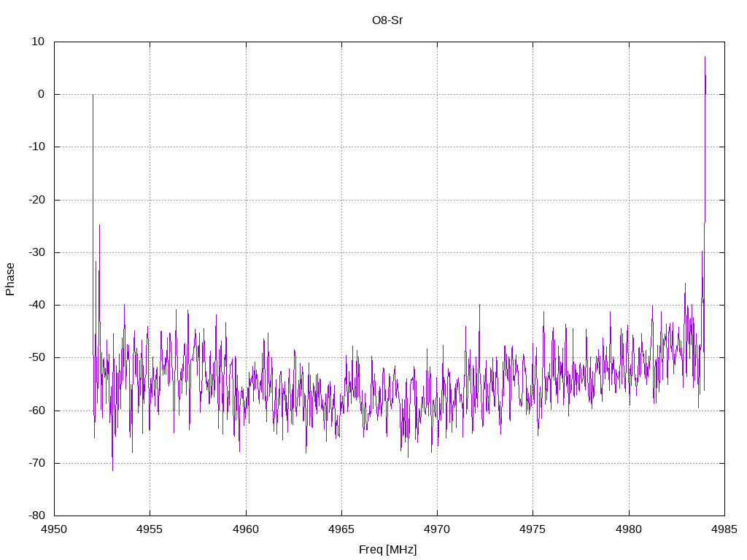Image resolution: width=747 pixels, height=560 pixels.
Task: Click x-axis tick label 4985
Action: click(724, 529)
